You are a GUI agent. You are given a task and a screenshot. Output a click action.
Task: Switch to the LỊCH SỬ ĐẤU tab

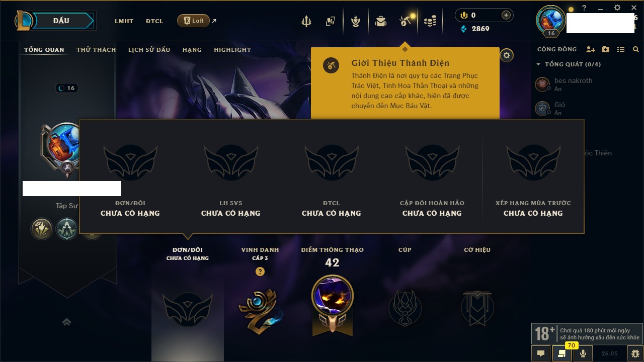tap(149, 50)
